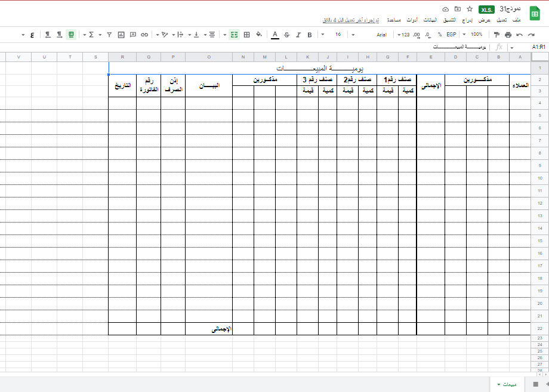This screenshot has height=392, width=549.
Task: Open the borders grid icon
Action: [x=247, y=35]
